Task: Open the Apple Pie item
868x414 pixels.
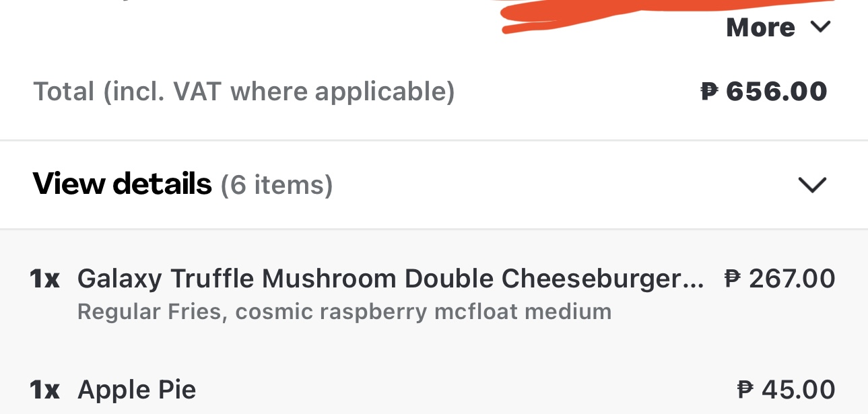Action: click(x=137, y=390)
